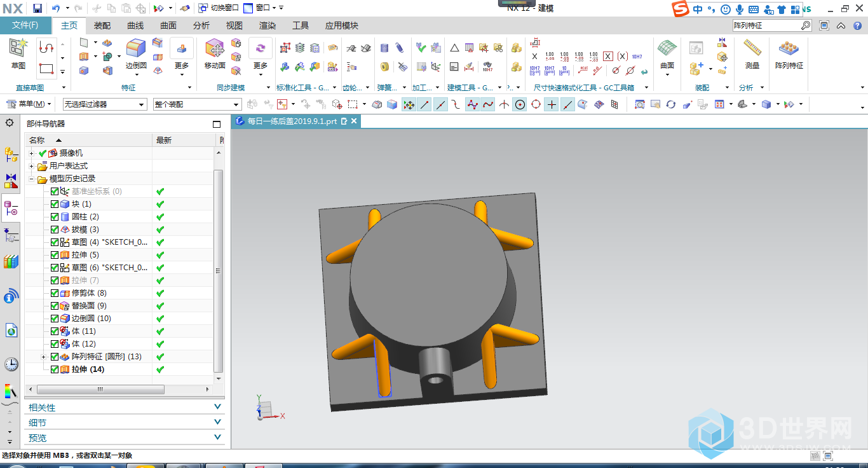The width and height of the screenshot is (868, 468).
Task: Click the 10H7 binoculars find icon
Action: 487,66
